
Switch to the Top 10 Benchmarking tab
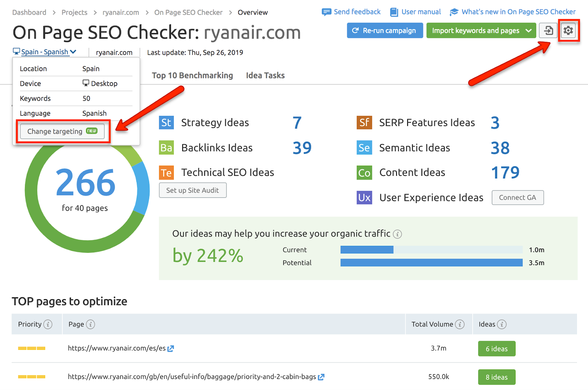192,75
